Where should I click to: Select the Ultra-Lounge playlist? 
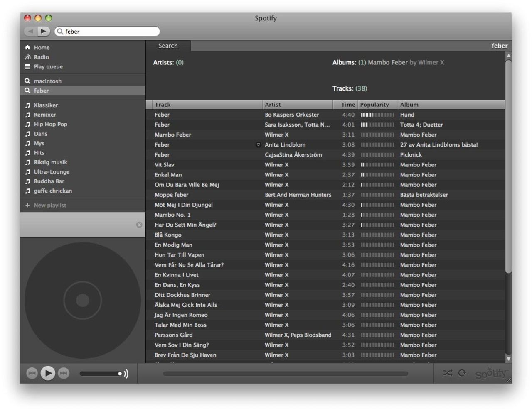point(52,171)
